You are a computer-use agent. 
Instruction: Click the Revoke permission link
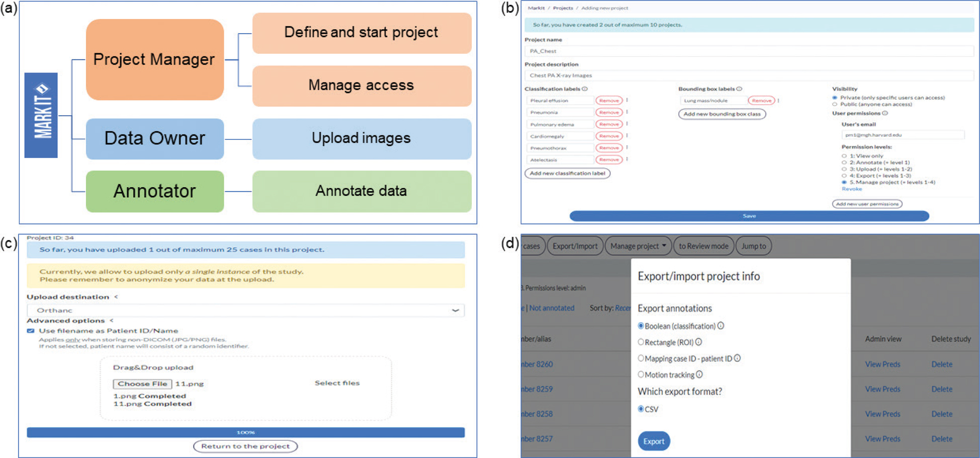click(851, 189)
